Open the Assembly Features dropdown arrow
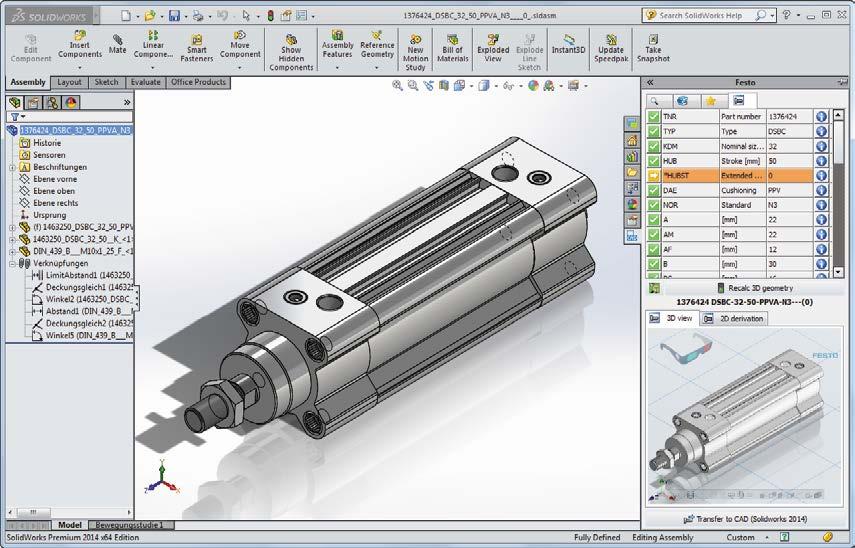The width and height of the screenshot is (855, 548). 338,68
